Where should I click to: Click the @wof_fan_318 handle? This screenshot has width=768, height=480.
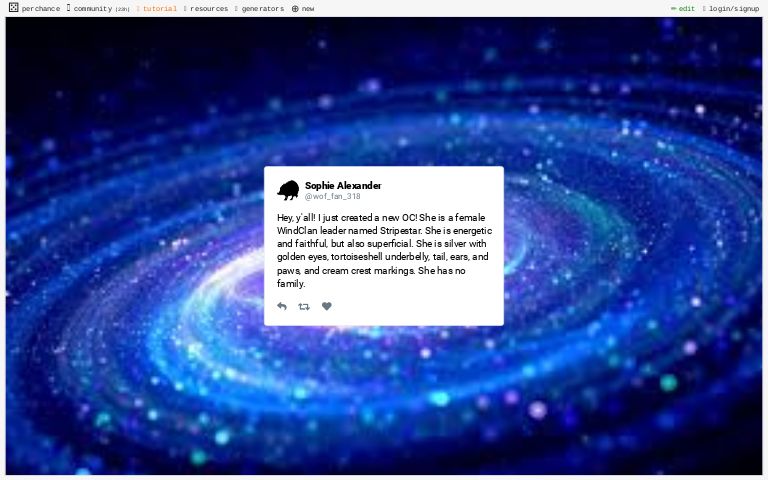(x=333, y=196)
